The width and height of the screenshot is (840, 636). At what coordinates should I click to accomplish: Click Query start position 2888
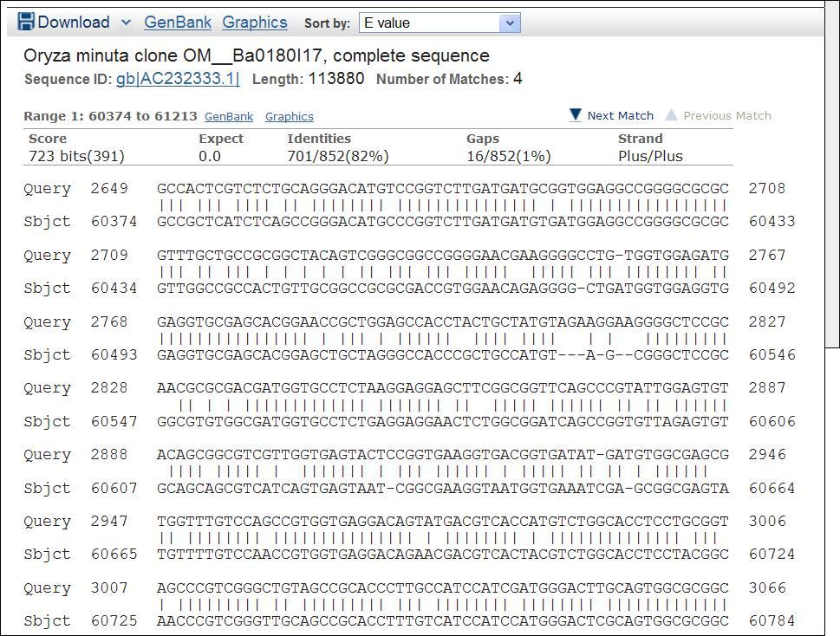click(x=109, y=455)
